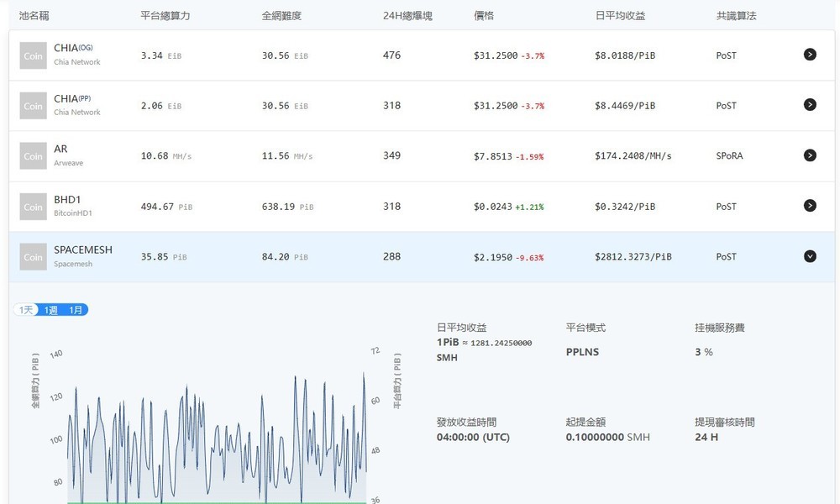Open the CHIA(PP) pool name

(x=72, y=98)
